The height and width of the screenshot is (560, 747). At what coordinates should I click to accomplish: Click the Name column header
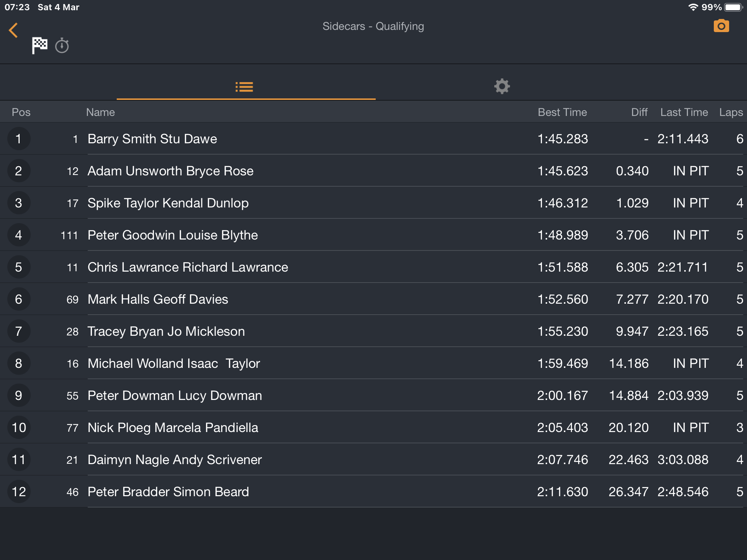pyautogui.click(x=100, y=112)
